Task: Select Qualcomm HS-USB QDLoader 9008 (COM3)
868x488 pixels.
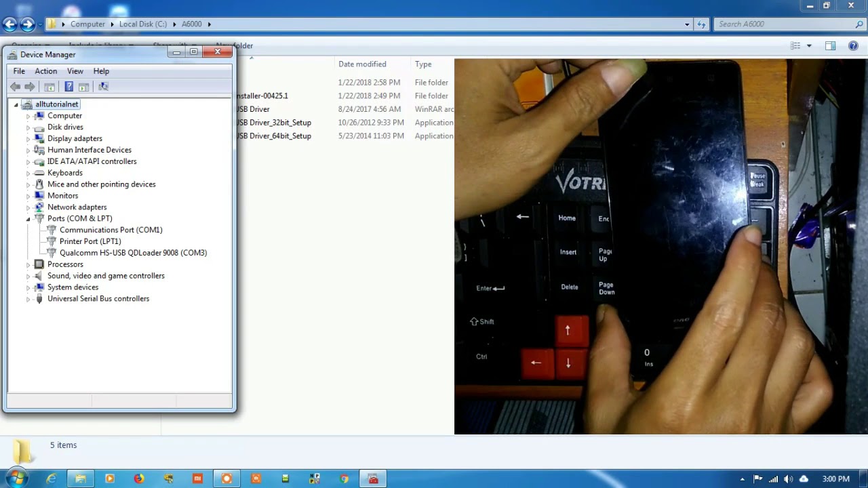Action: tap(133, 253)
